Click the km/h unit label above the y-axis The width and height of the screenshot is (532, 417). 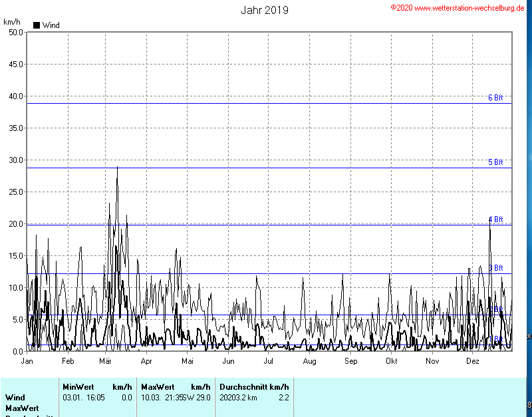tap(12, 22)
